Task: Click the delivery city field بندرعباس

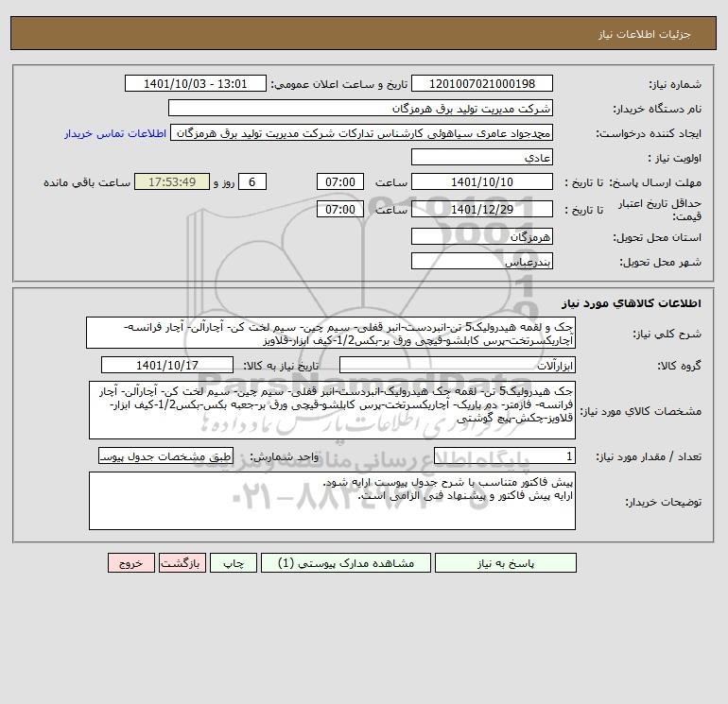Action: point(482,262)
